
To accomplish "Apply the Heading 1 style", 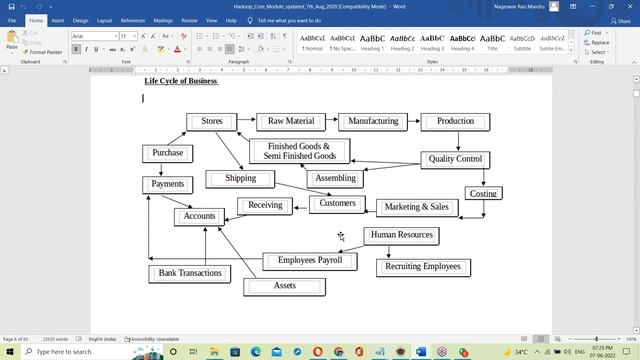I will pos(372,42).
